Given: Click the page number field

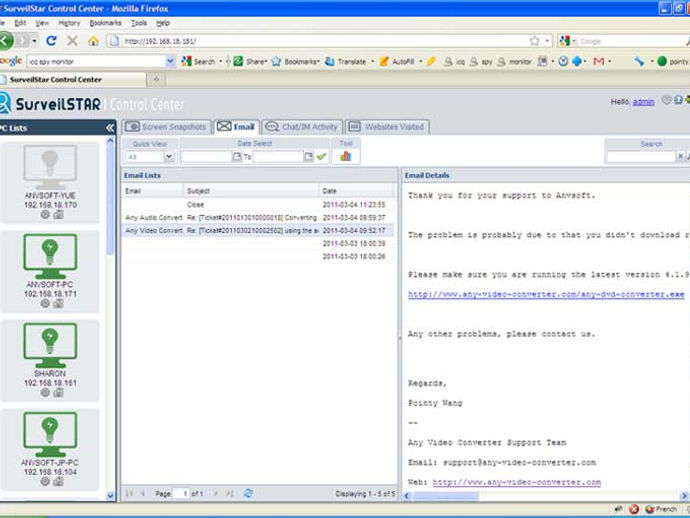Looking at the screenshot, I should (181, 493).
